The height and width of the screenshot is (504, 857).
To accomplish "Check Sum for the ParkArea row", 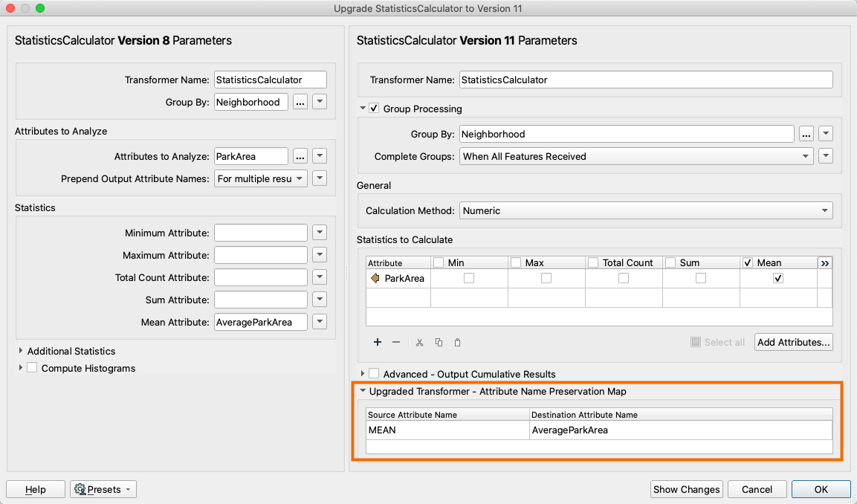I will click(x=701, y=278).
